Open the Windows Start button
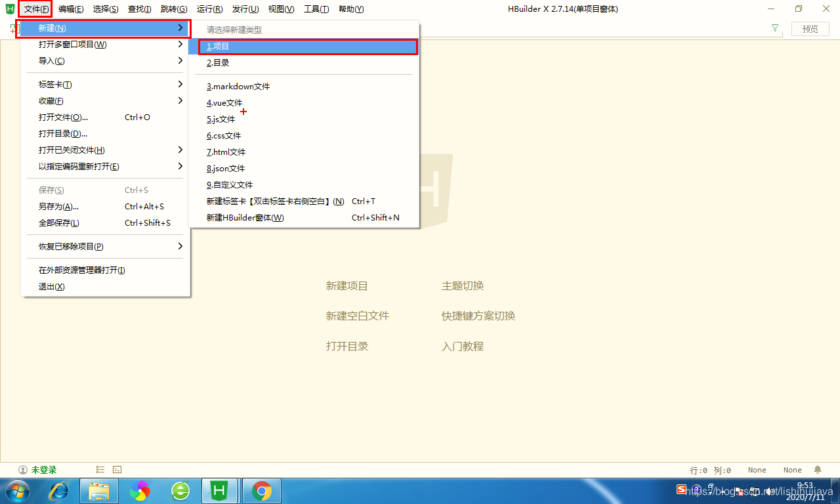Image resolution: width=840 pixels, height=504 pixels. pyautogui.click(x=18, y=490)
